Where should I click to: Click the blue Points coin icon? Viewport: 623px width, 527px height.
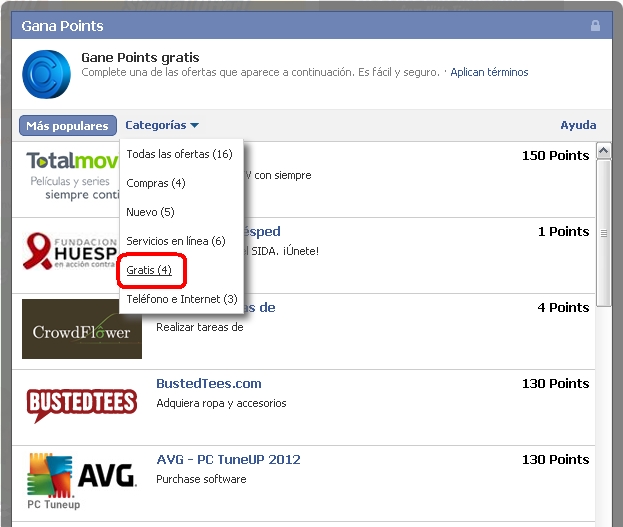(x=46, y=74)
